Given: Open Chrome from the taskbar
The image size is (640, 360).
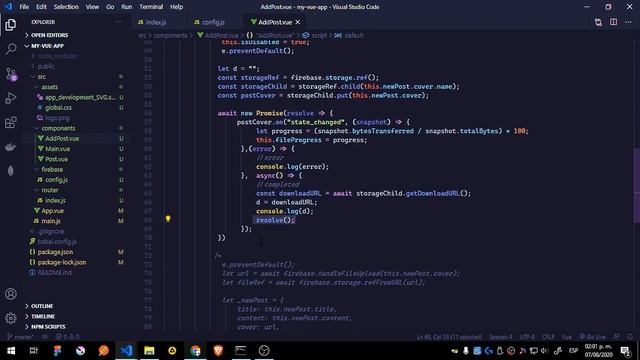Looking at the screenshot, I should pos(195,351).
